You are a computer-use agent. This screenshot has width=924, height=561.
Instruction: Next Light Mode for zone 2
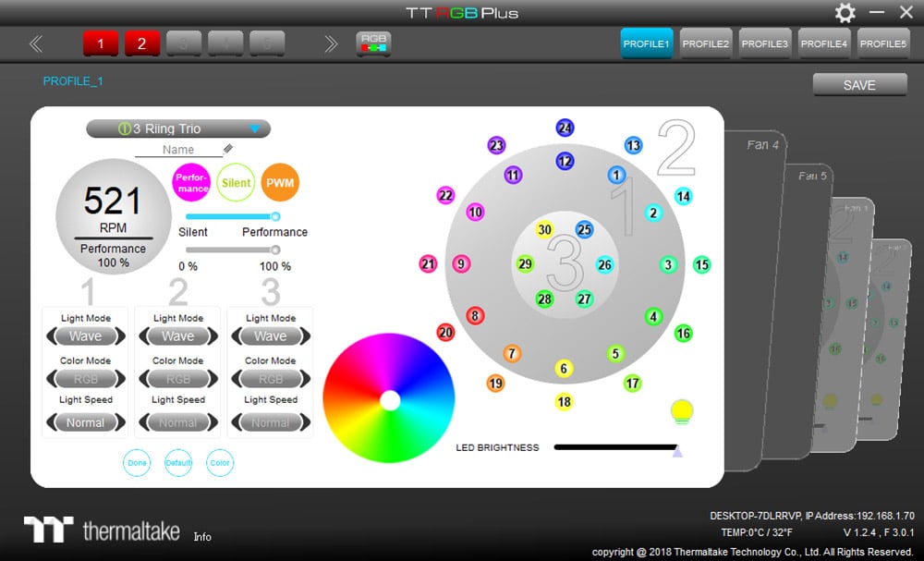(213, 336)
